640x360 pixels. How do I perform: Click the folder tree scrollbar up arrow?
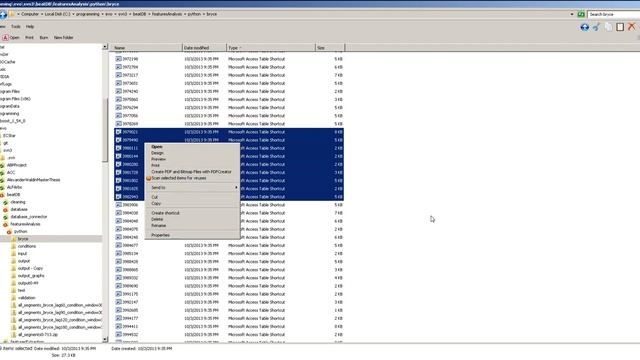click(105, 47)
